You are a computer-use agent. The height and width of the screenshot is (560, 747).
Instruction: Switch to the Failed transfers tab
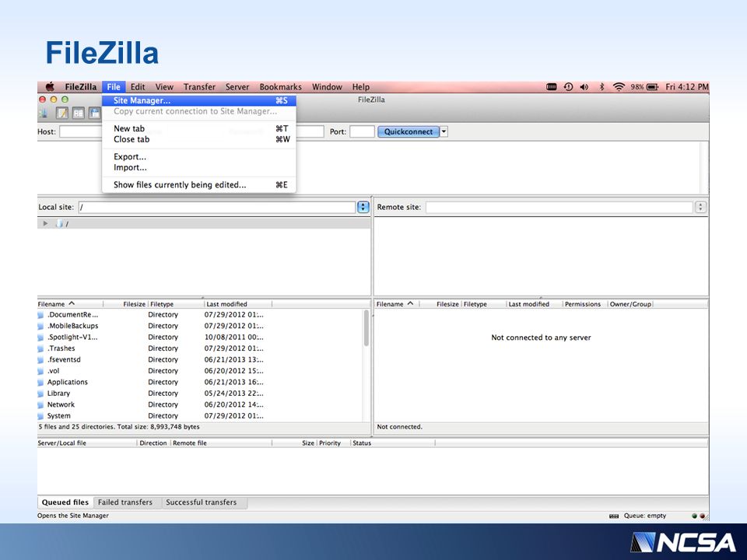[125, 502]
